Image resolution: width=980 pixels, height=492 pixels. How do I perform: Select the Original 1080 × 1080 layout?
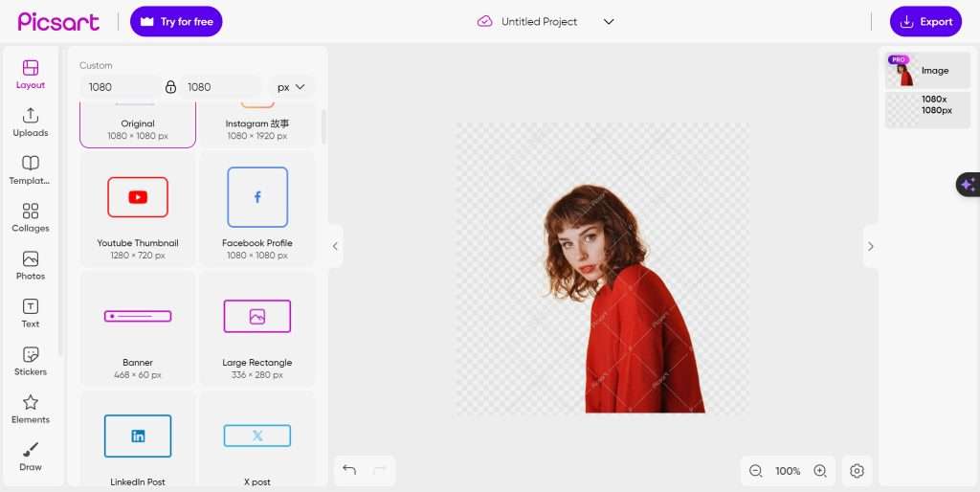click(138, 125)
